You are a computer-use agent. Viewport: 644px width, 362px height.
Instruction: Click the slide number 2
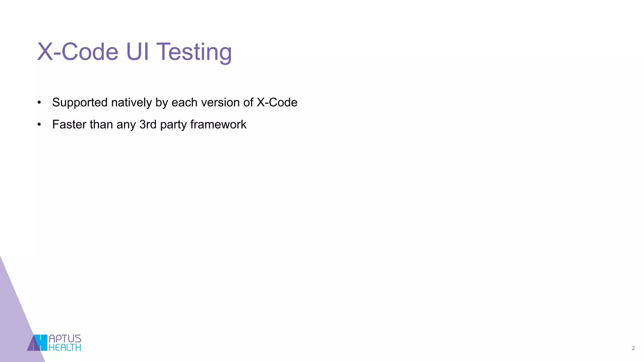(x=633, y=348)
